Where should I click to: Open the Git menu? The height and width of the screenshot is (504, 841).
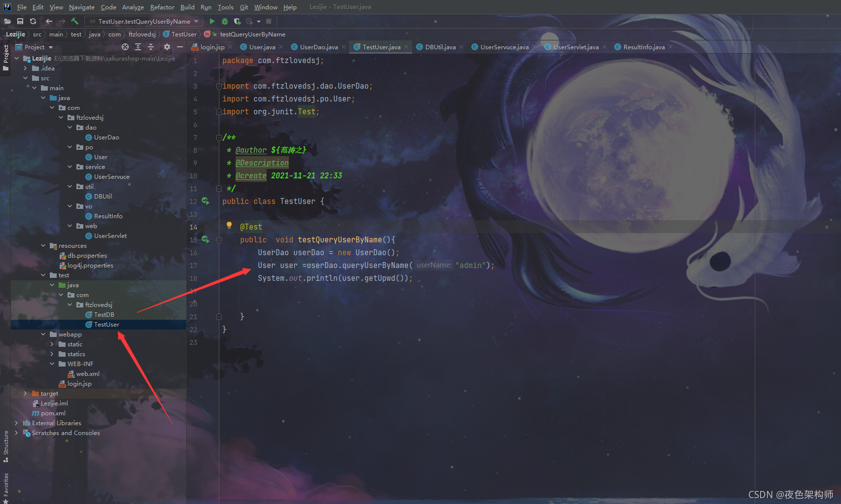(x=244, y=7)
